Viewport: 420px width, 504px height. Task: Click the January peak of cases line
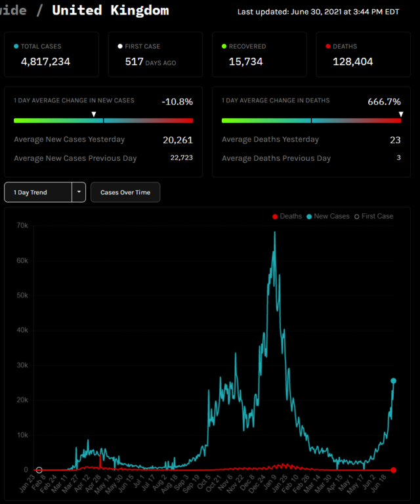pos(274,232)
